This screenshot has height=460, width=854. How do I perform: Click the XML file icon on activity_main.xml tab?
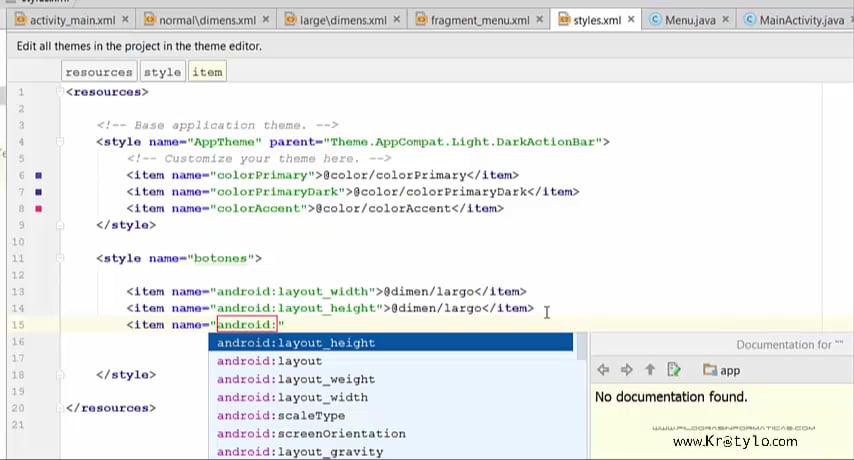coord(21,20)
